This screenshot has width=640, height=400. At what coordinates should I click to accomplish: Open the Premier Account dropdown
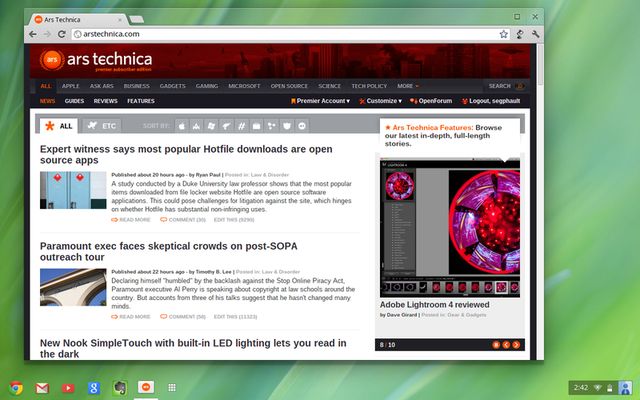[x=320, y=101]
